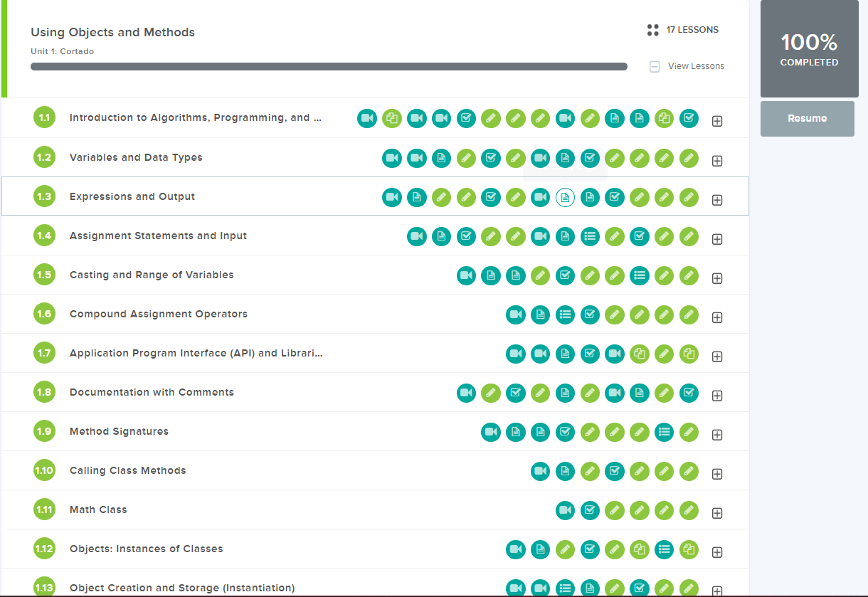
Task: Open the example pages icon in lesson 1.7
Action: (639, 354)
